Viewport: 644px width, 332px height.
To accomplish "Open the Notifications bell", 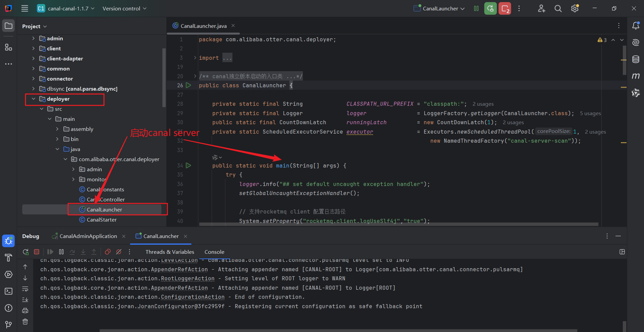I will (636, 26).
